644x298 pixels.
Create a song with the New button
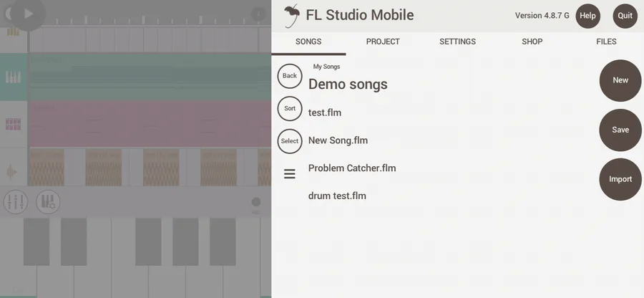pos(620,80)
